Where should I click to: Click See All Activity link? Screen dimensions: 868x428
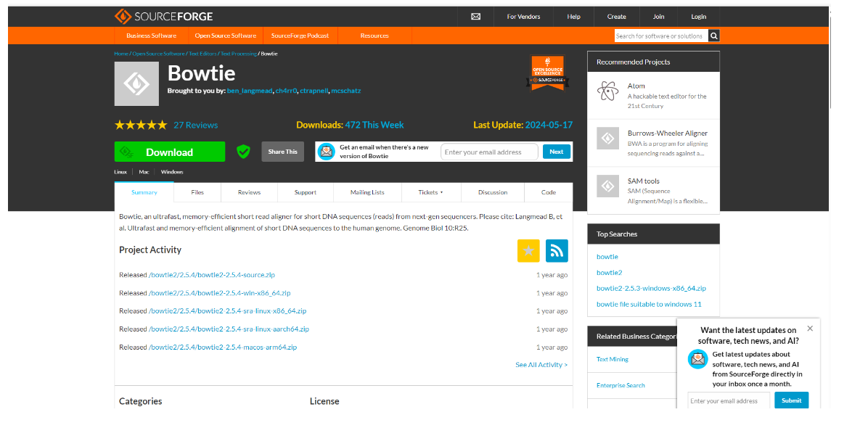pyautogui.click(x=541, y=365)
